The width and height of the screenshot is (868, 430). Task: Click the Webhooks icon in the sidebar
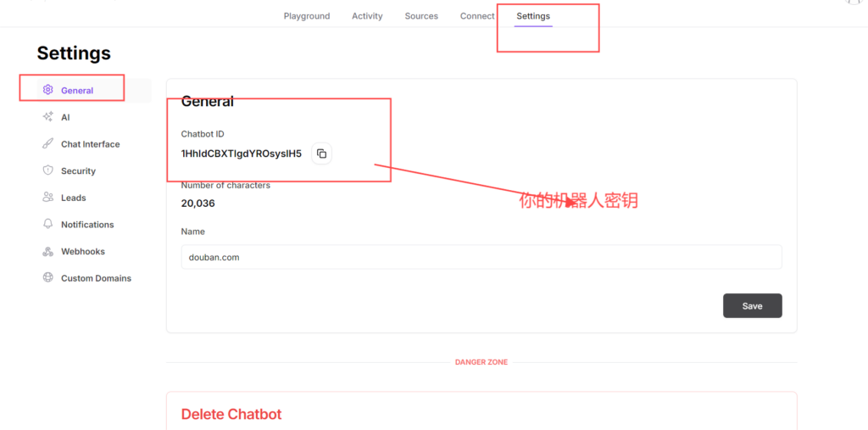coord(48,252)
